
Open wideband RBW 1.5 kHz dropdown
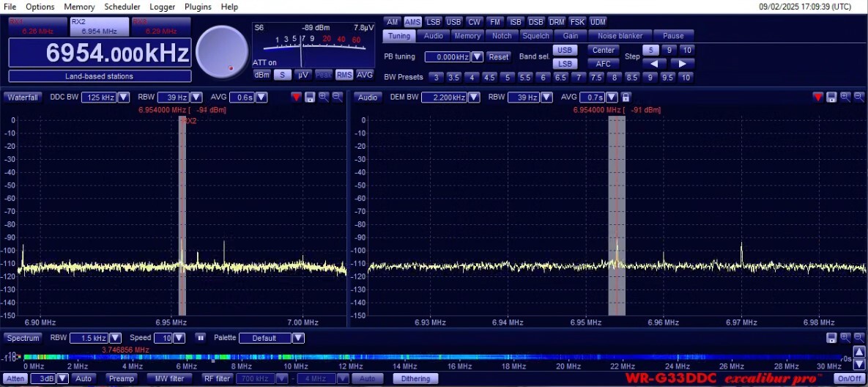115,338
